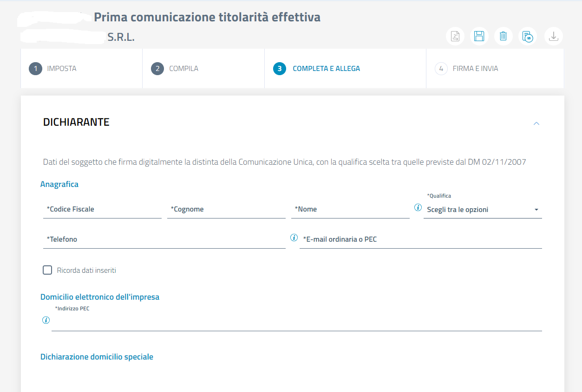Focus the Telefono input field

coord(164,240)
